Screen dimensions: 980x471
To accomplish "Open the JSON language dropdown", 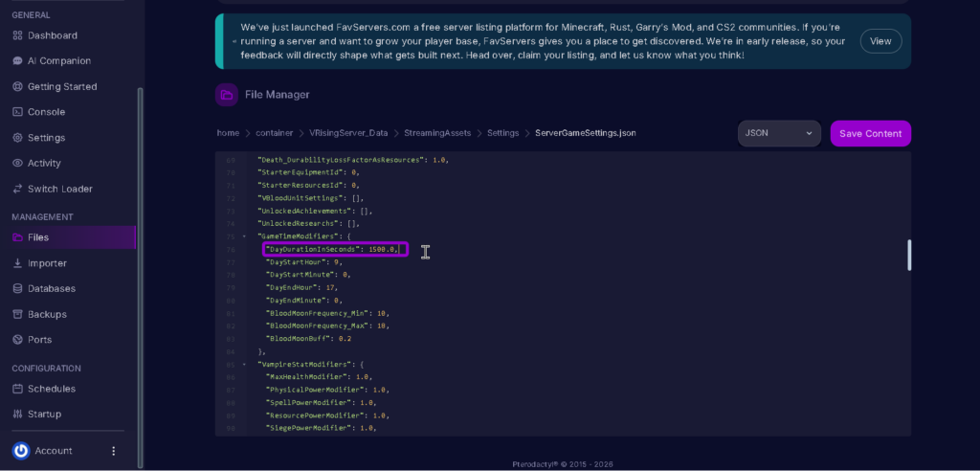I will pyautogui.click(x=779, y=133).
